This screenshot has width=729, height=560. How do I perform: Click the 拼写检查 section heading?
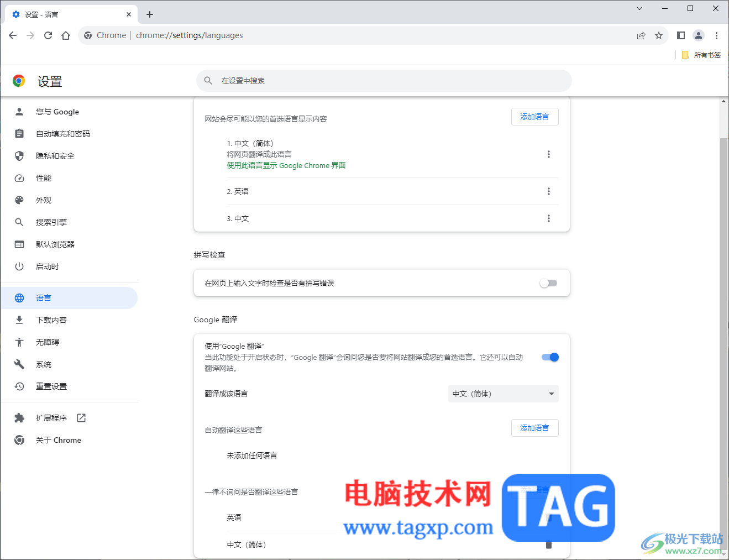pyautogui.click(x=209, y=255)
